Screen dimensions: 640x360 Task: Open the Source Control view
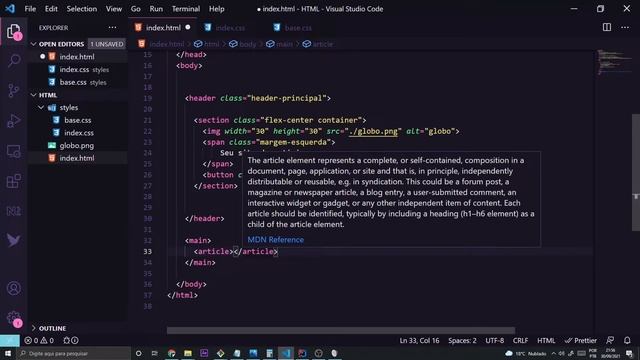[x=13, y=90]
